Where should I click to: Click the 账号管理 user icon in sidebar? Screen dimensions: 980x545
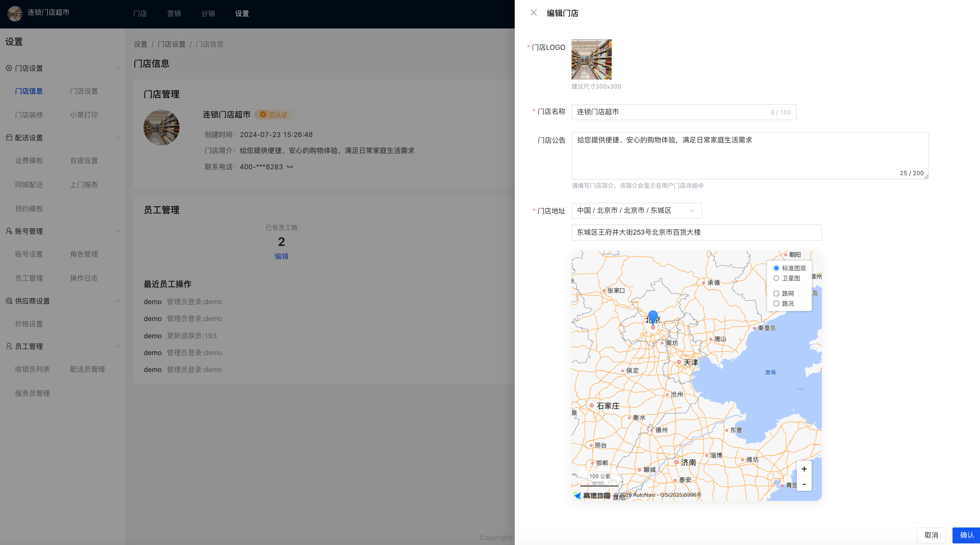pyautogui.click(x=9, y=231)
